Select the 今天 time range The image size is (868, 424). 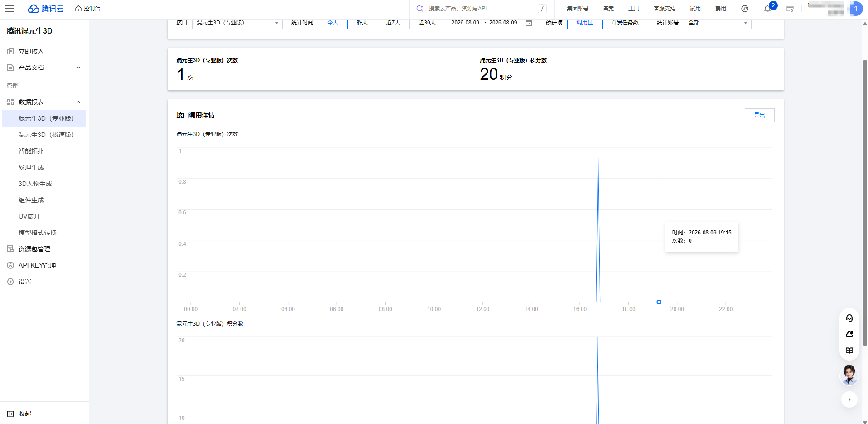(x=333, y=23)
